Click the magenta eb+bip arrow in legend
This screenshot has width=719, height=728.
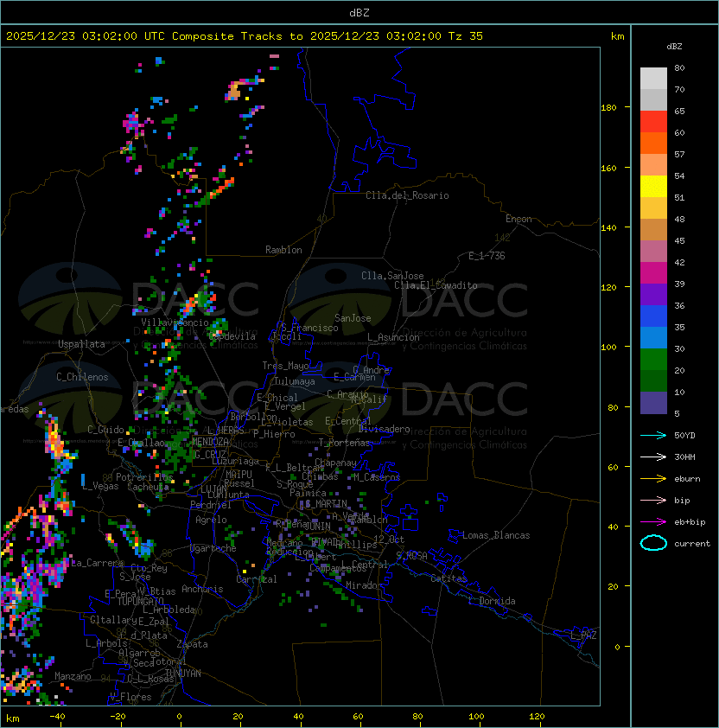click(653, 522)
